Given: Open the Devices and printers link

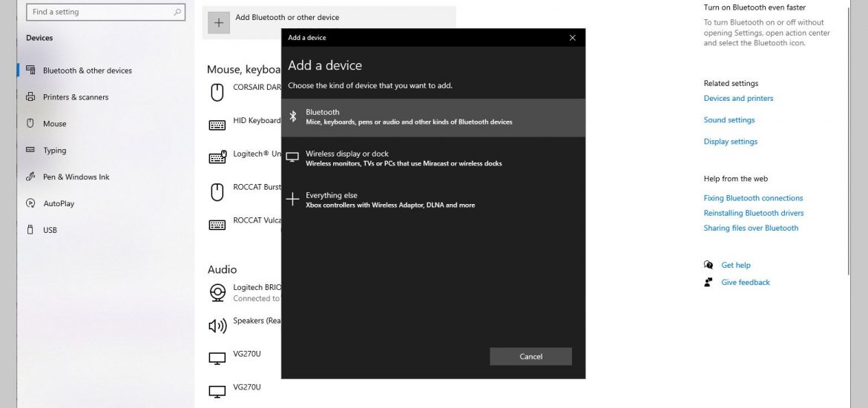Looking at the screenshot, I should pyautogui.click(x=738, y=98).
